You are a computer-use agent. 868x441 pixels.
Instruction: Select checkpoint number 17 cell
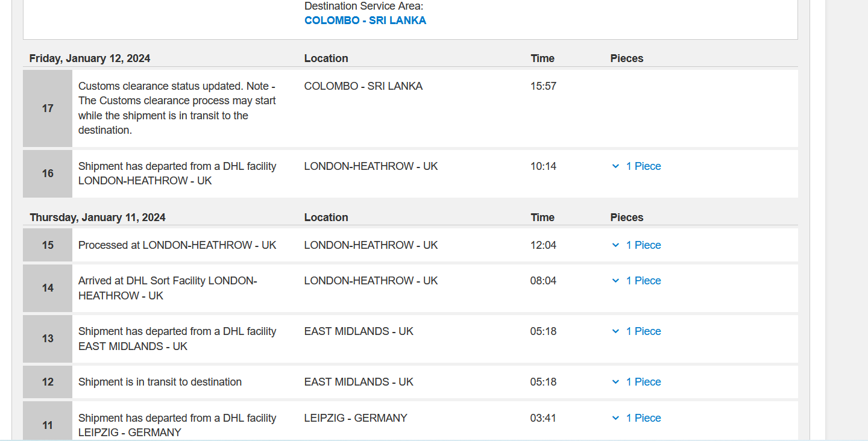pyautogui.click(x=48, y=108)
